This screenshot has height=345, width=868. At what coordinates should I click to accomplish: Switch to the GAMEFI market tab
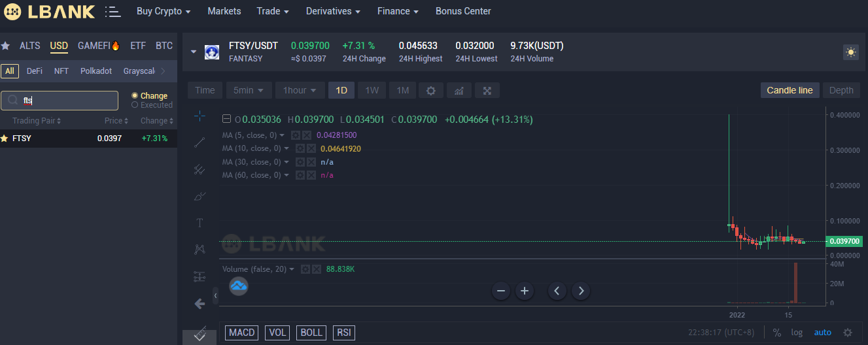coord(99,46)
